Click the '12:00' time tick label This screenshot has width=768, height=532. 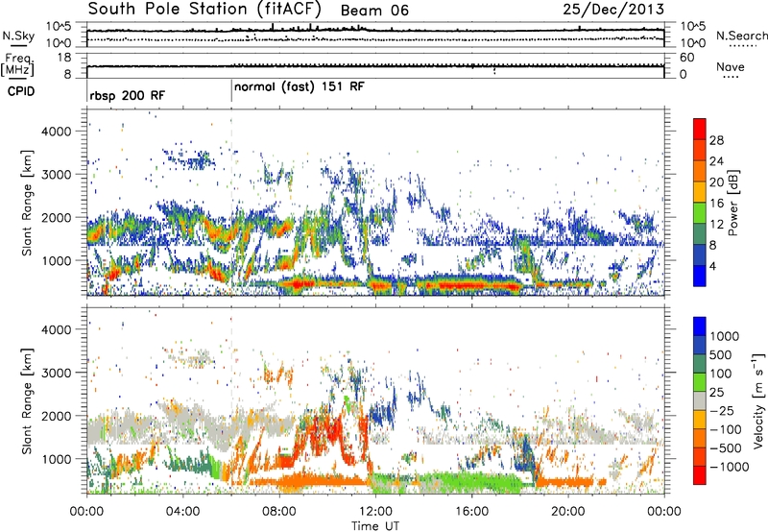[x=375, y=512]
